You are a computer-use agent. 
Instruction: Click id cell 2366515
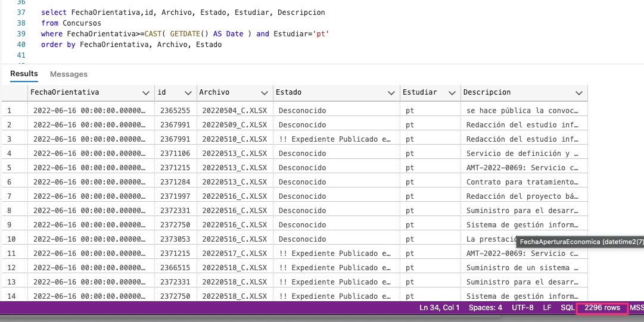[x=175, y=268]
